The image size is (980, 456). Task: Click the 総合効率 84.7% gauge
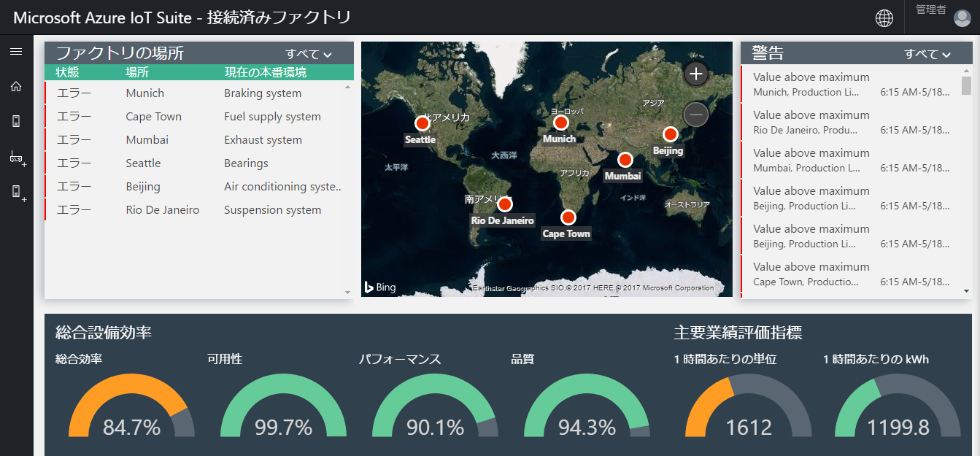132,405
